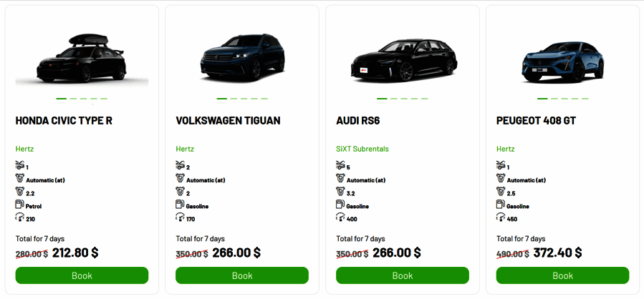Image resolution: width=644 pixels, height=299 pixels.
Task: Book the Volkswagen Tiguan
Action: [x=242, y=275]
